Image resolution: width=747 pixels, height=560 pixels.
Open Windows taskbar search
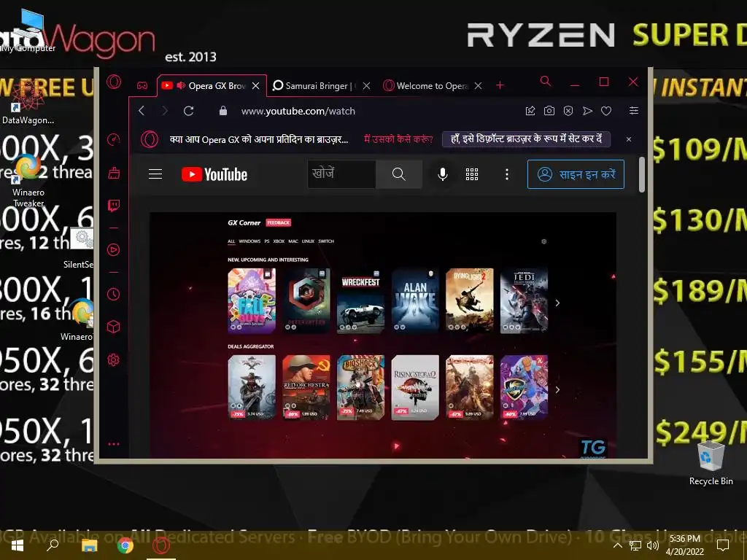click(53, 545)
